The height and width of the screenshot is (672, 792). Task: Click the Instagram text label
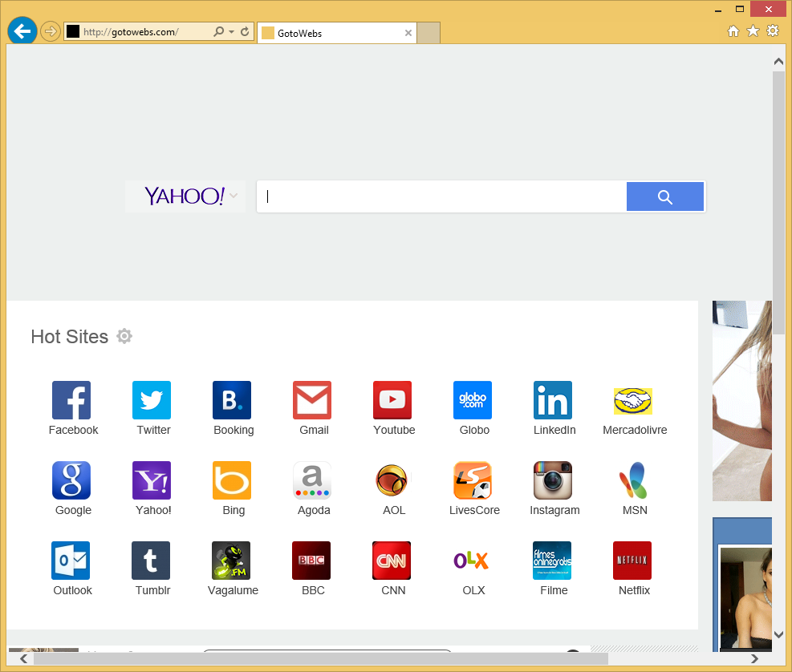(x=554, y=511)
